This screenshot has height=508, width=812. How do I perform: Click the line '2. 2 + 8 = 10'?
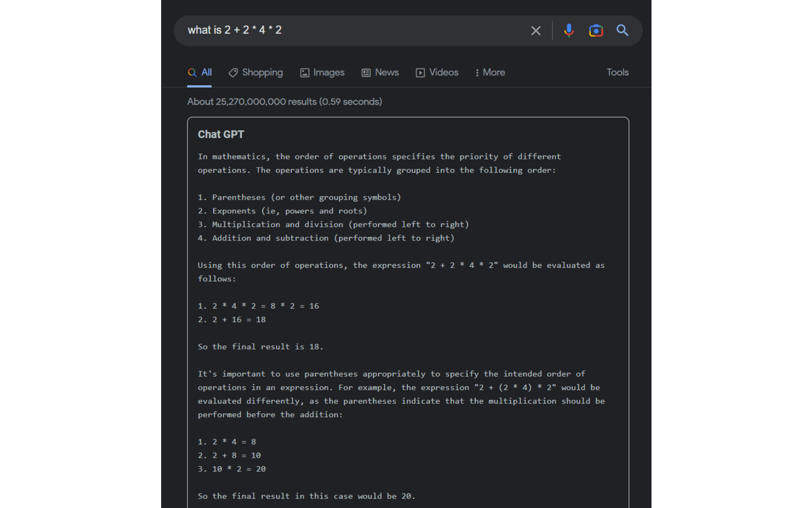tap(229, 455)
